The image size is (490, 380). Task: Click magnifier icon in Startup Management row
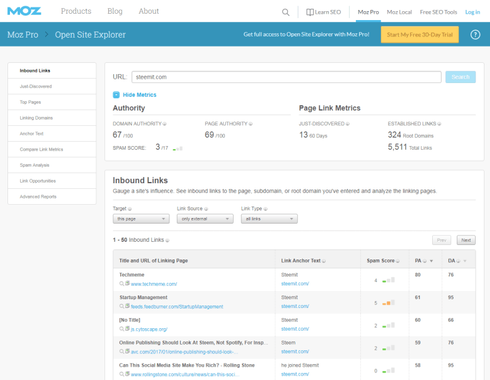pos(122,306)
